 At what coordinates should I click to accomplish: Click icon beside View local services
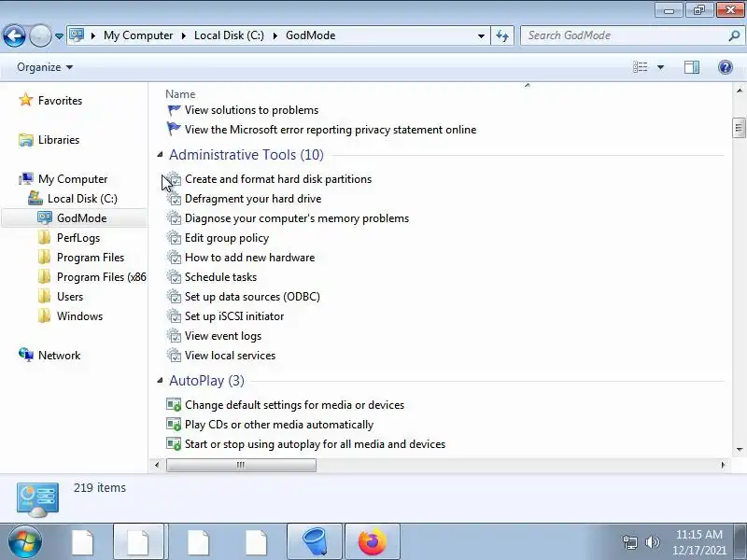pos(174,356)
